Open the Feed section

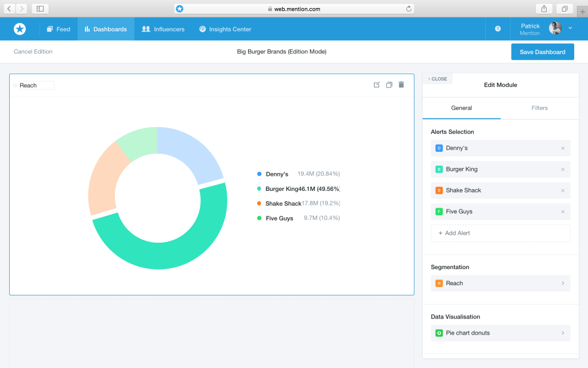(x=58, y=29)
